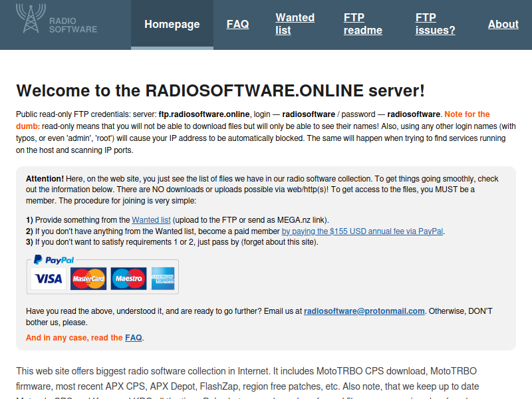Select the Homepage navigation tab
This screenshot has height=399, width=532.
click(172, 24)
